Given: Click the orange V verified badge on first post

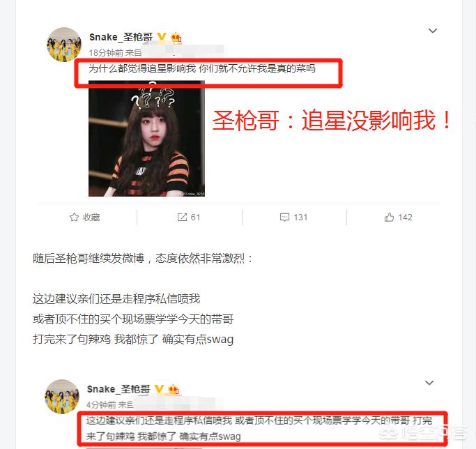Looking at the screenshot, I should [x=162, y=37].
